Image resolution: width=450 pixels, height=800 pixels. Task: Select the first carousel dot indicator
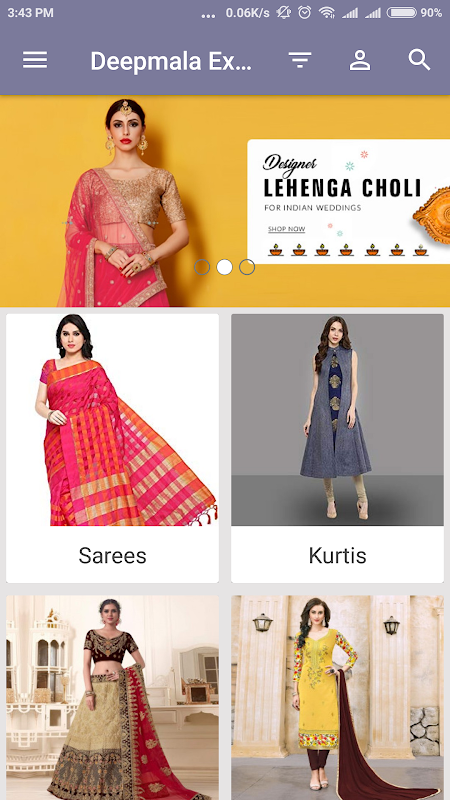tap(202, 267)
